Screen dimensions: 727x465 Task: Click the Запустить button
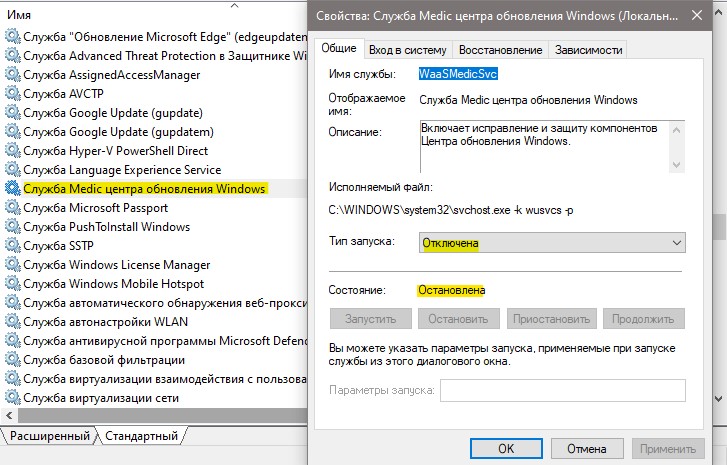click(371, 319)
